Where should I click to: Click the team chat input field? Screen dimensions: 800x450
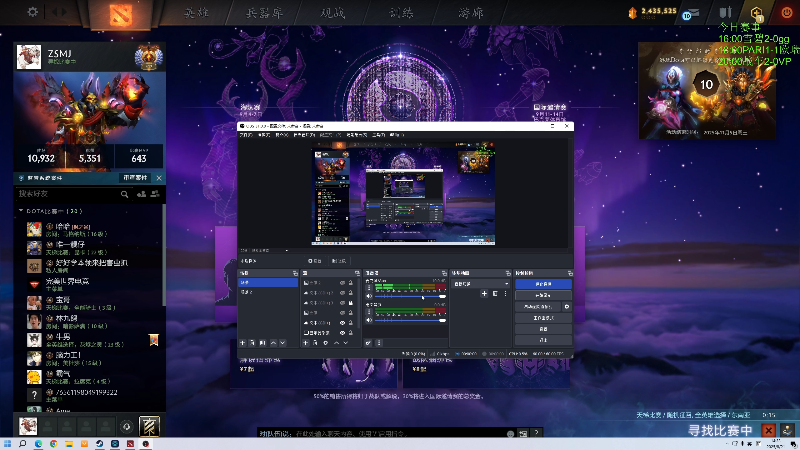[383, 434]
